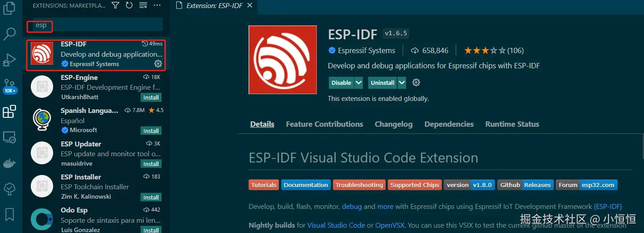644x233 pixels.
Task: Open the Troubleshooting badge
Action: click(x=359, y=185)
